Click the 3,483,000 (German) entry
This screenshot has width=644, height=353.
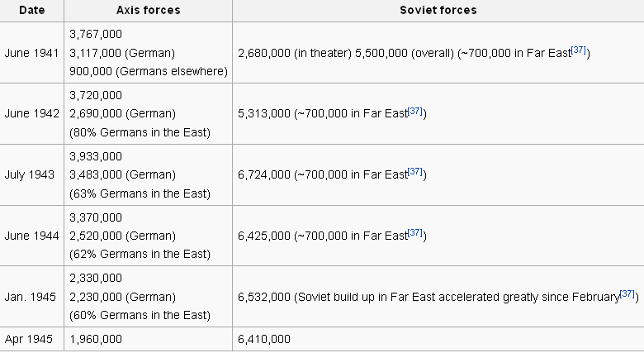122,175
